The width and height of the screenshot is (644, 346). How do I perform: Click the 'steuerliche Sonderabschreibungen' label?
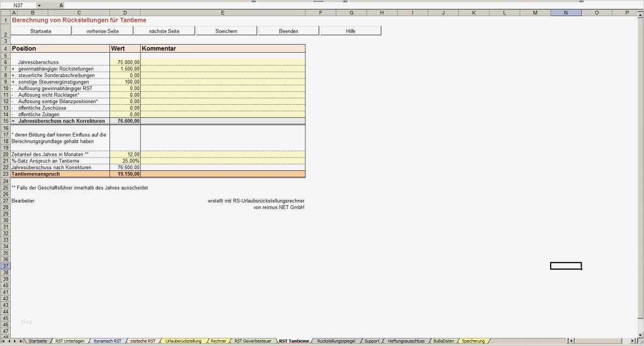point(56,75)
